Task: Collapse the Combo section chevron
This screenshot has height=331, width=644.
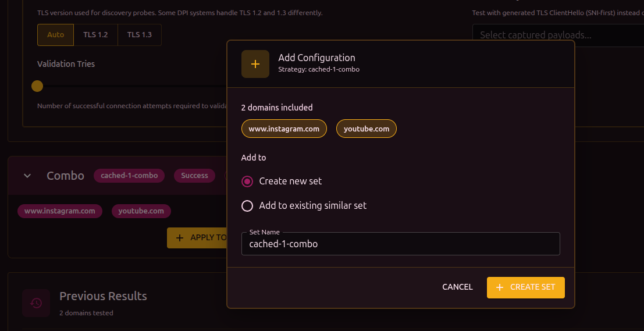Action: [x=27, y=176]
